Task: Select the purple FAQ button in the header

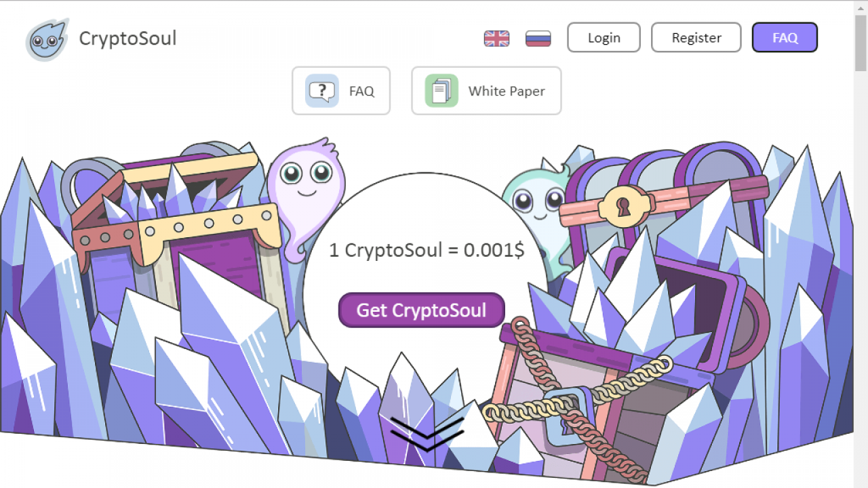Action: pyautogui.click(x=785, y=37)
